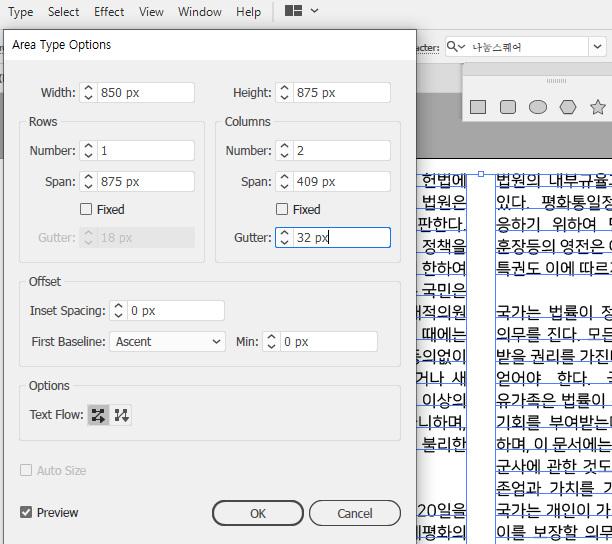Click the Cancel button
Screen dimensions: 612x544
[355, 513]
